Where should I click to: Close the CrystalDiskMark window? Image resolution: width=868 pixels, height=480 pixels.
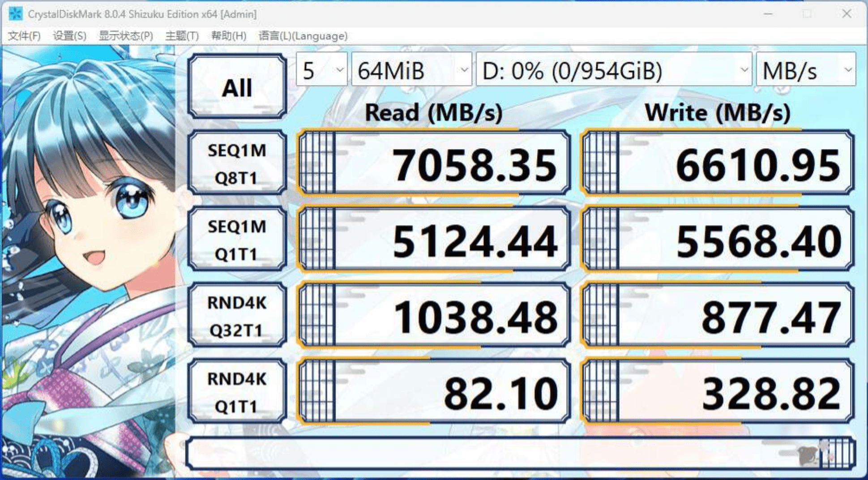coord(847,14)
